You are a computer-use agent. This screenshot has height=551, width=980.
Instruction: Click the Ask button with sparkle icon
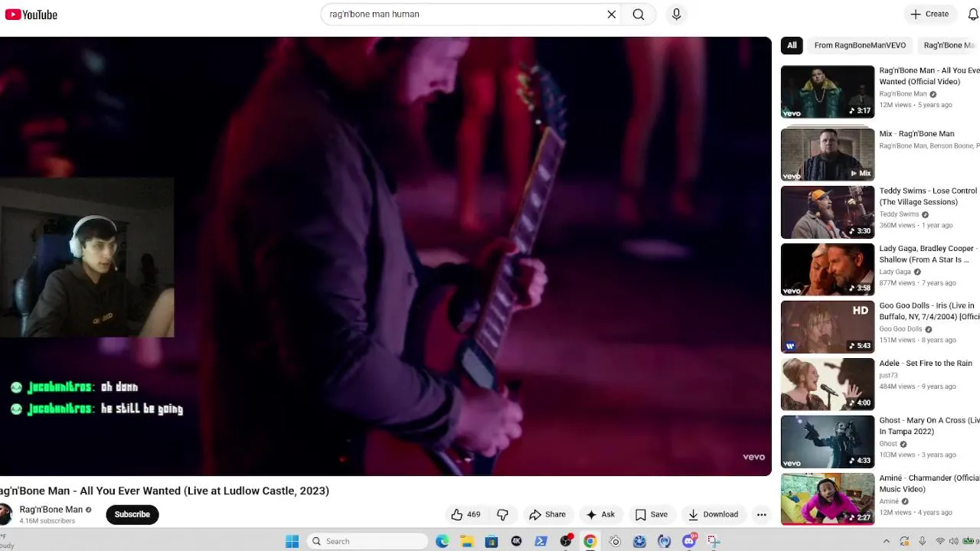pyautogui.click(x=601, y=514)
